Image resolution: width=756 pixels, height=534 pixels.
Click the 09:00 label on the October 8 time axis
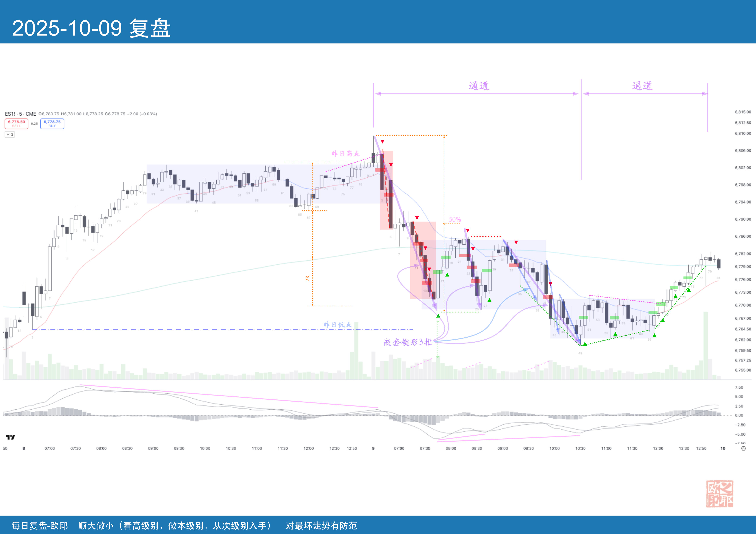(153, 449)
